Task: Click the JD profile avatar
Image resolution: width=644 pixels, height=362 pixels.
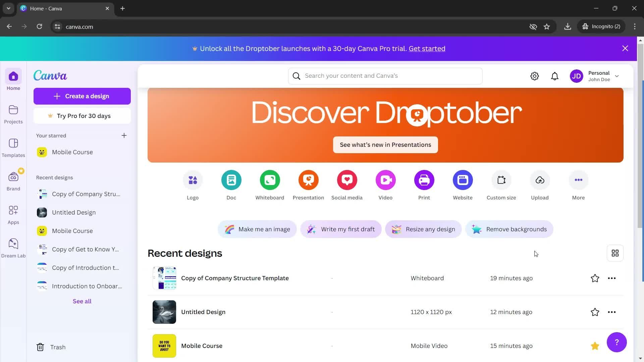Action: 577,76
